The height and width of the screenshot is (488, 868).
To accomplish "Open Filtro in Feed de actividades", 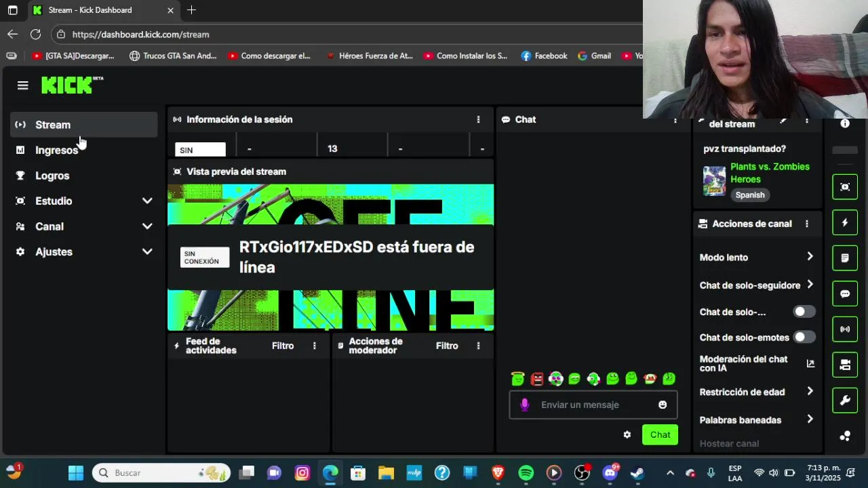I will [x=283, y=346].
